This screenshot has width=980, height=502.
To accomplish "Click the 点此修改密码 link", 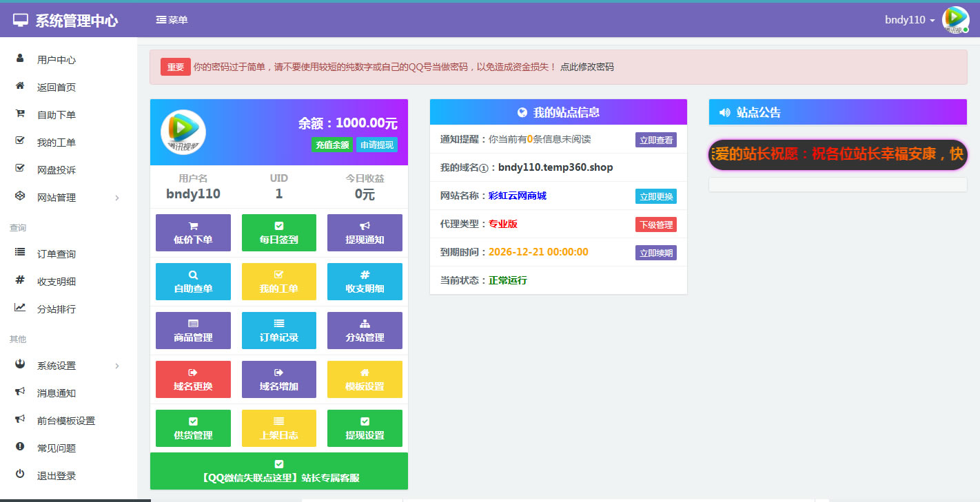I will coord(586,67).
